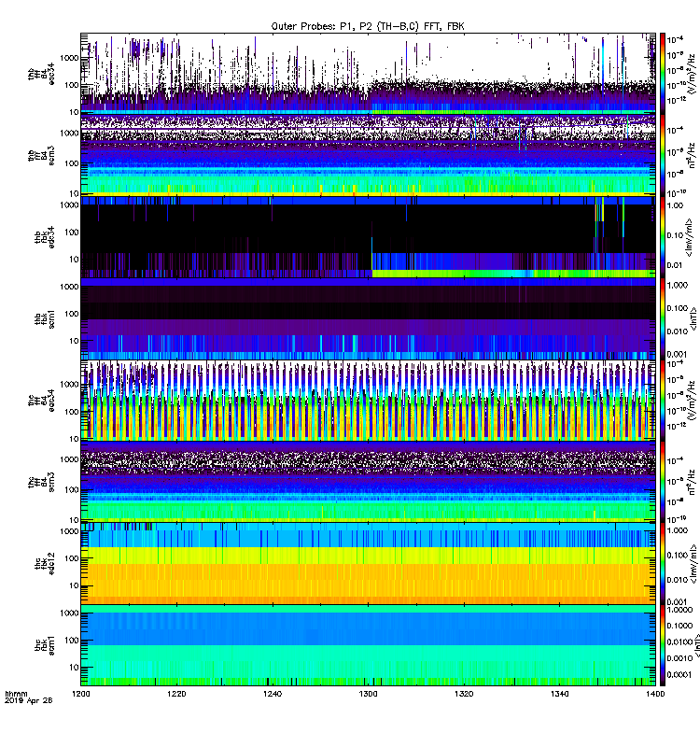Click the (V/m)²/Hz unit label of thb eac34
Screen dimensions: 700x747
692,74
